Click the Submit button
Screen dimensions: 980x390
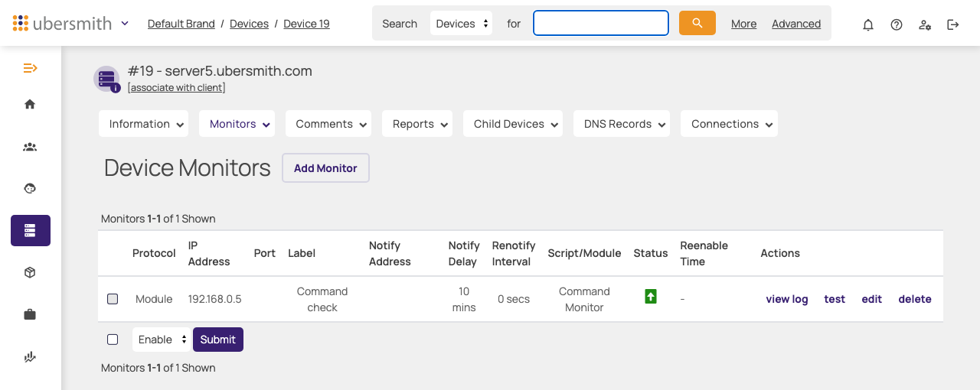tap(218, 340)
